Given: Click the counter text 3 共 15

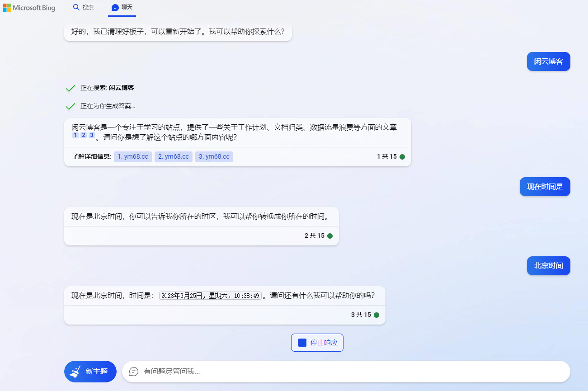Looking at the screenshot, I should pyautogui.click(x=361, y=315).
